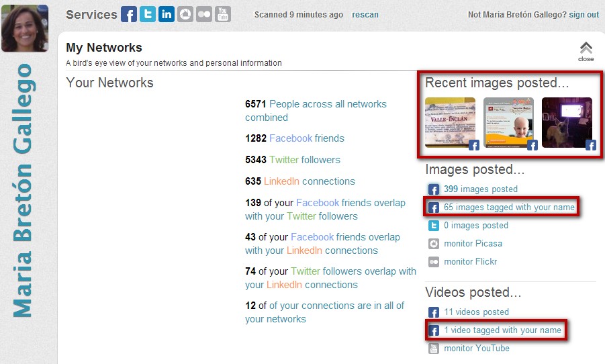Click 74 Twitter-LinkedIn overlap stat

[x=330, y=278]
